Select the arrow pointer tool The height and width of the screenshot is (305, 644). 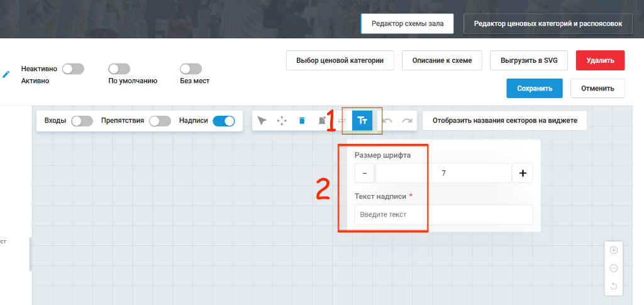(x=262, y=121)
